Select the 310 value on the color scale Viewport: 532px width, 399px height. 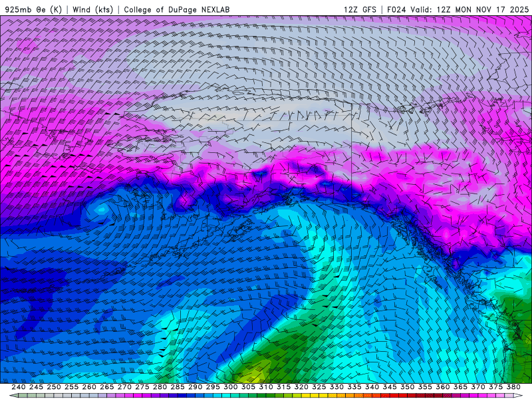[265, 387]
